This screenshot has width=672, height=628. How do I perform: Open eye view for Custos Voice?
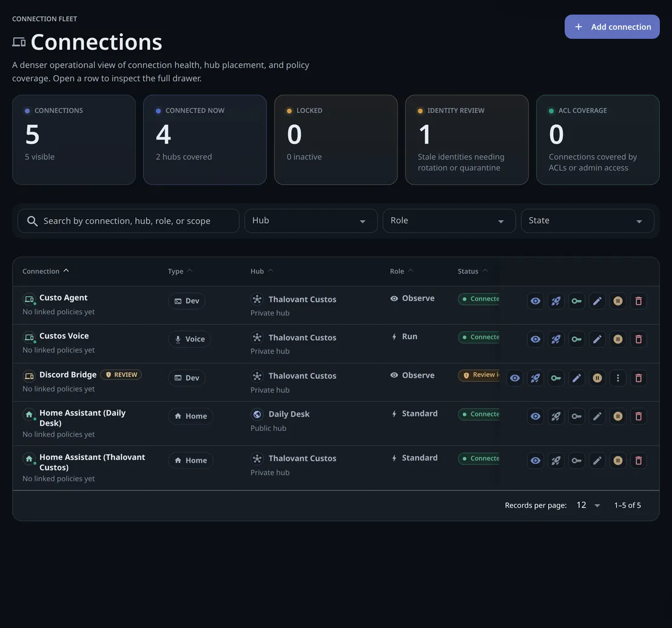pos(536,339)
